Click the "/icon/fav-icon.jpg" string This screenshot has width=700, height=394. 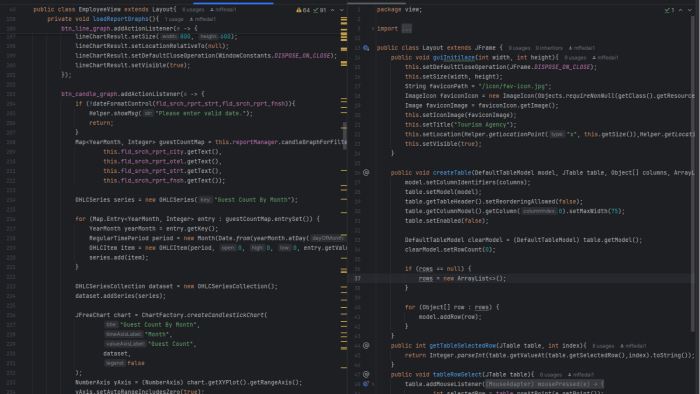click(514, 87)
